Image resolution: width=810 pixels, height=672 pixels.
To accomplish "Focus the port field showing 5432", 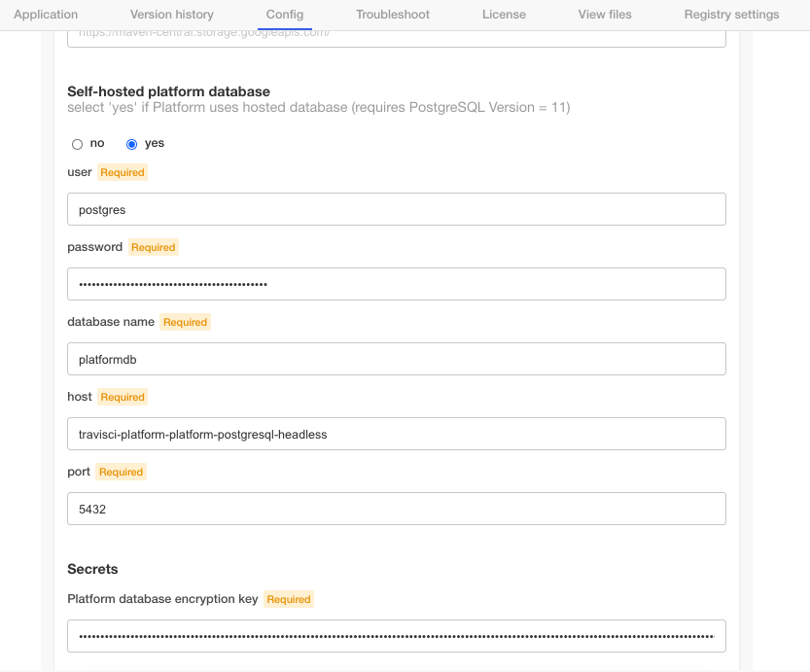I will coord(396,509).
